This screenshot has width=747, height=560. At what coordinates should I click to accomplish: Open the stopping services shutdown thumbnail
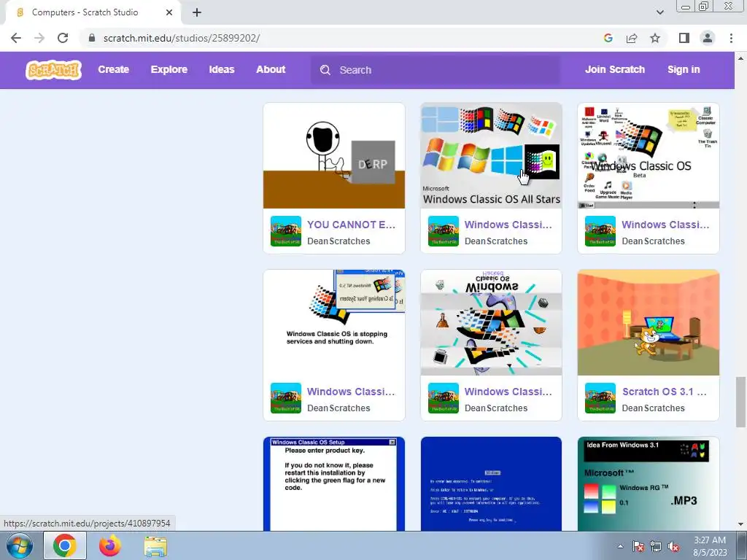[x=334, y=323]
